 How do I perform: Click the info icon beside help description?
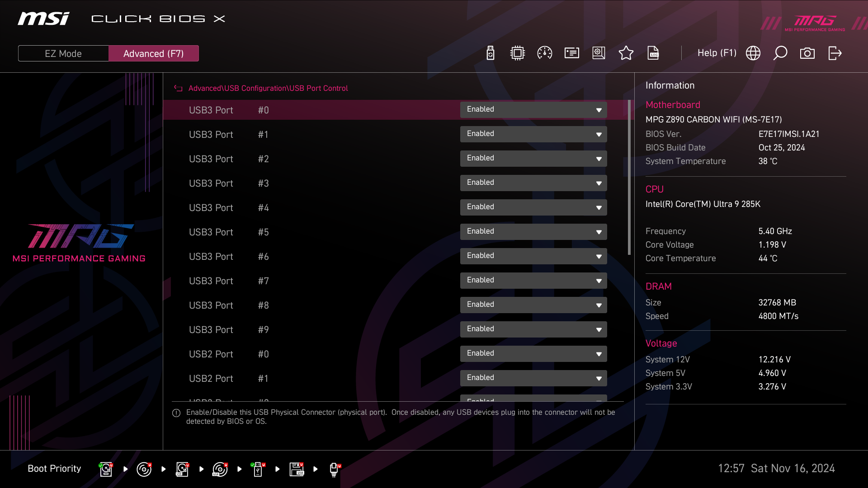pos(176,413)
